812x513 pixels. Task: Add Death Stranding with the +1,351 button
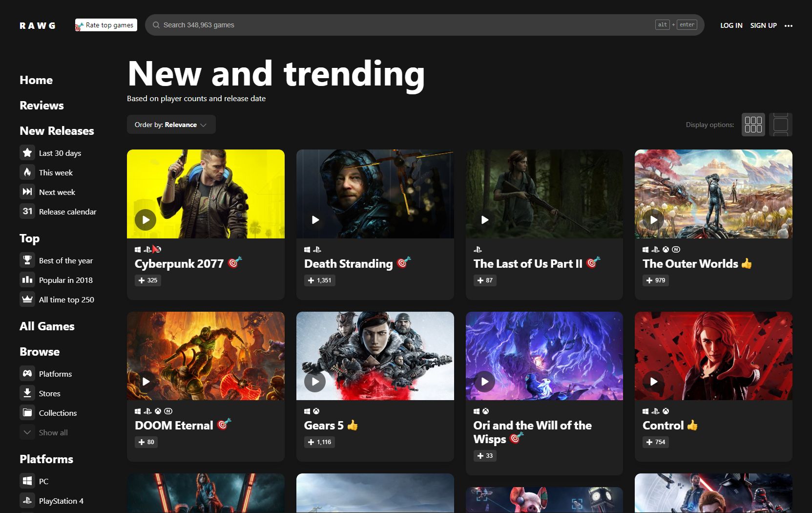320,280
